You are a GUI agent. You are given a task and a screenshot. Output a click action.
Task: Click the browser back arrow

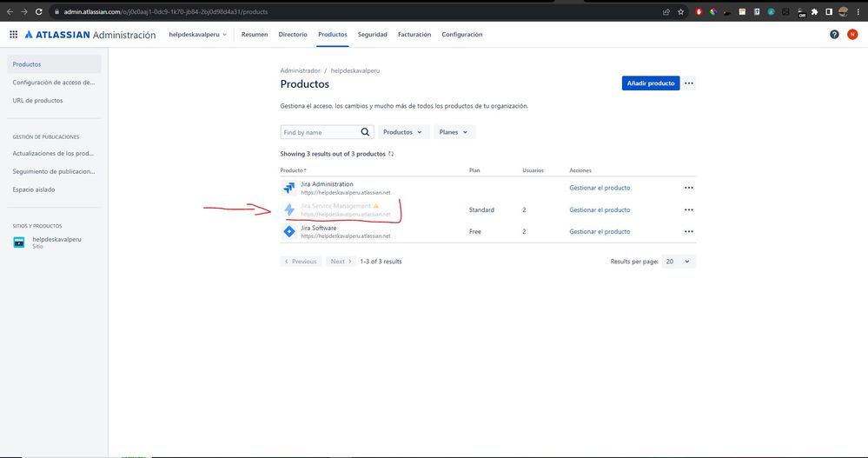pyautogui.click(x=10, y=11)
